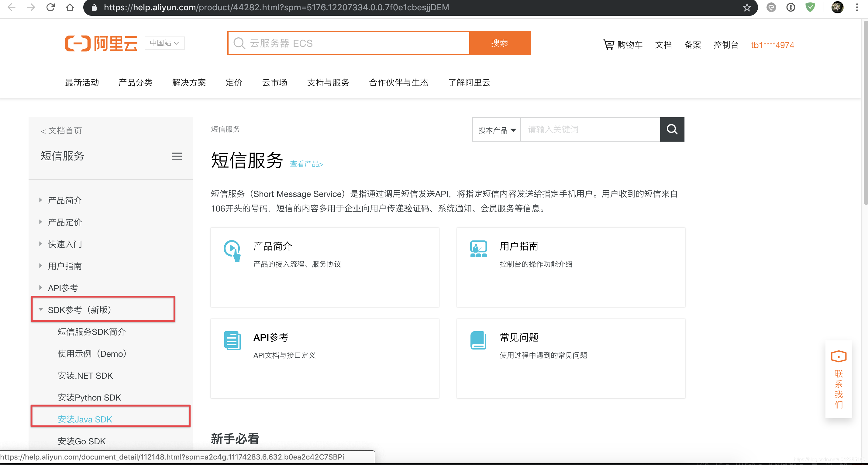Screen dimensions: 868x465
Task: Open the browser three-dot menu
Action: tap(857, 7)
